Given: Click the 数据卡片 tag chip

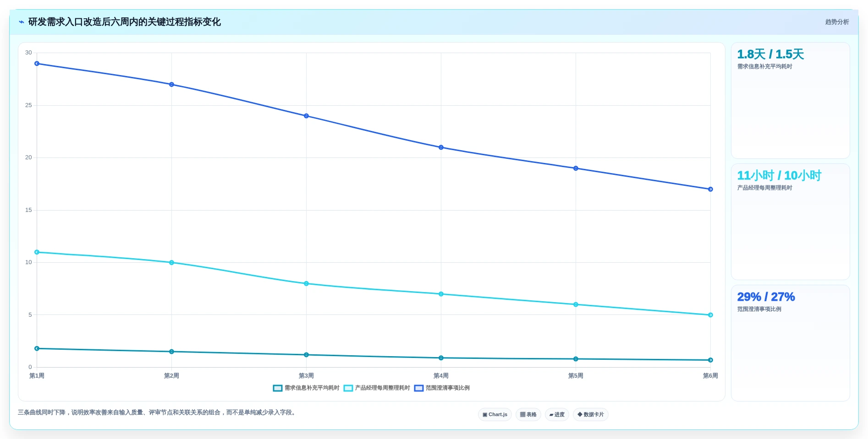Looking at the screenshot, I should 591,414.
